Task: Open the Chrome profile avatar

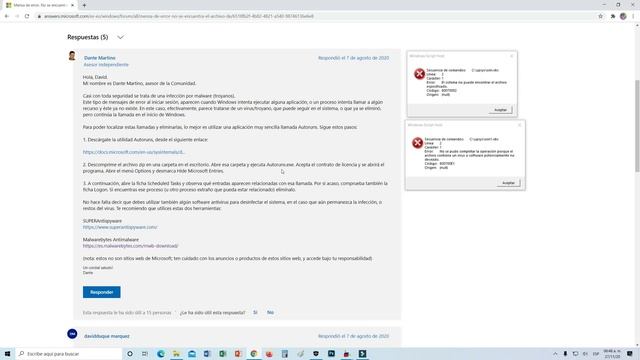Action: click(623, 16)
